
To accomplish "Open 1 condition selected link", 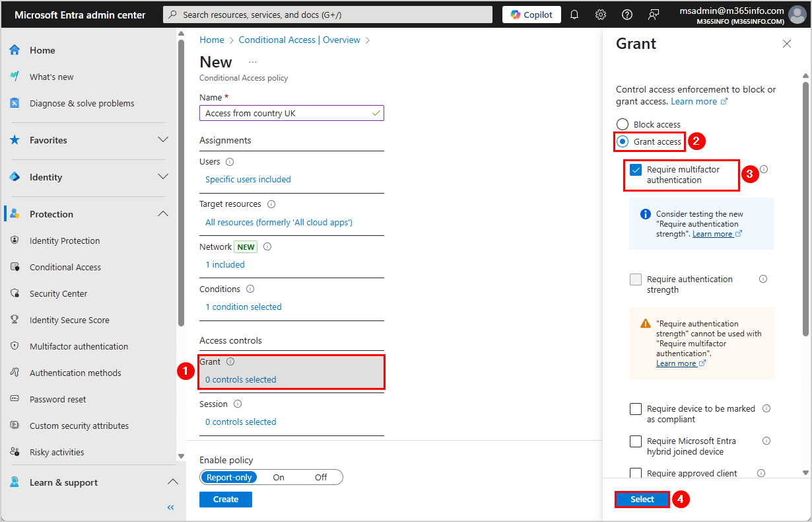I will tap(244, 307).
